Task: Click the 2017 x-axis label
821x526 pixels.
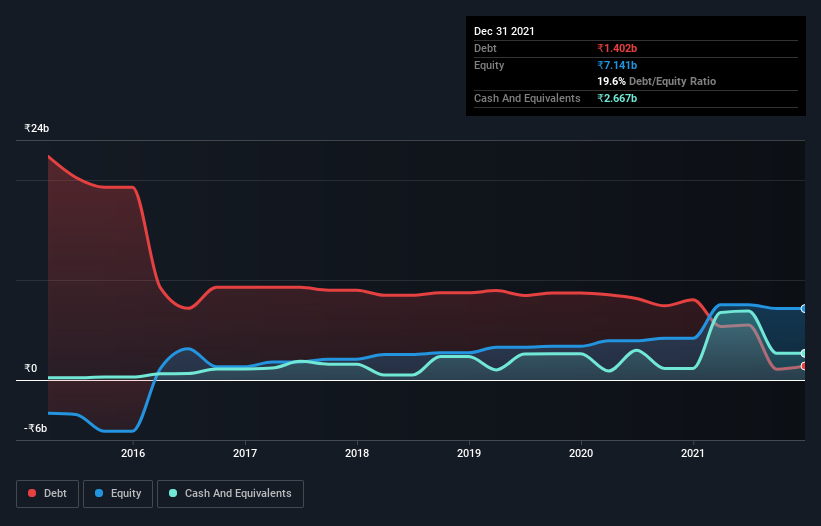Action: point(245,453)
